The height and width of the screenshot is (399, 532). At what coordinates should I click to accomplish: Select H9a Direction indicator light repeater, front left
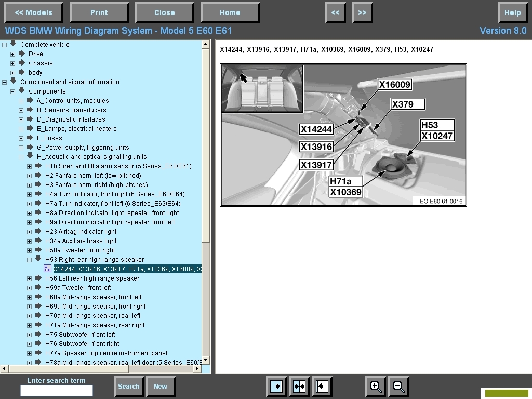[x=110, y=222]
